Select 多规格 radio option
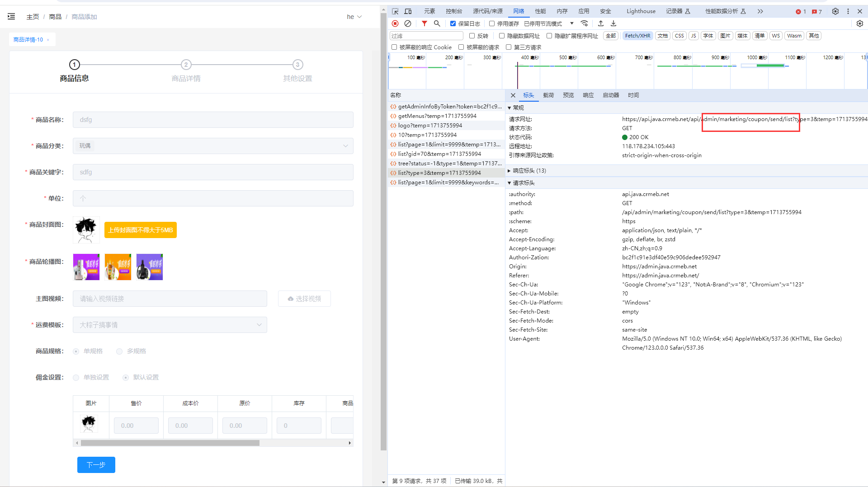The width and height of the screenshot is (868, 487). (x=119, y=351)
